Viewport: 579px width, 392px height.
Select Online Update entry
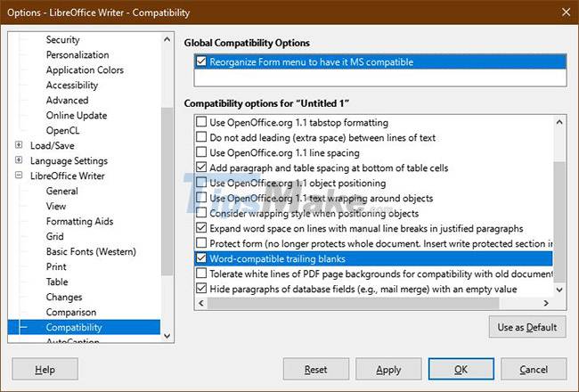pos(77,115)
